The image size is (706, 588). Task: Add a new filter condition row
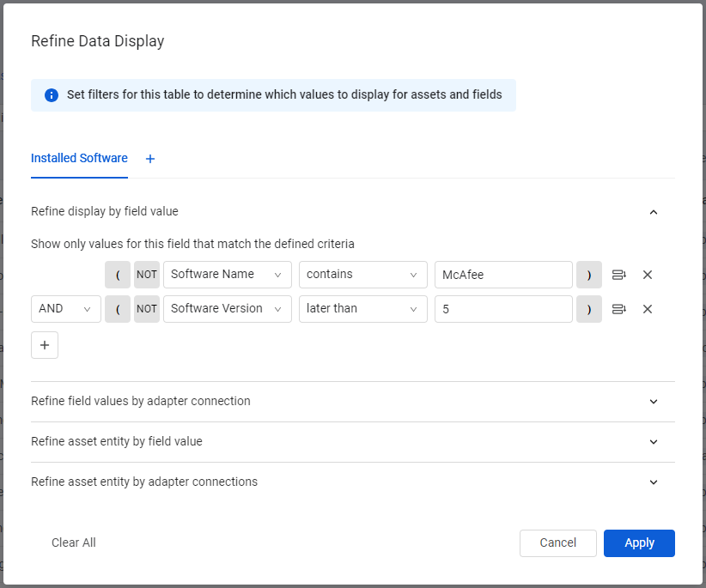click(x=45, y=345)
